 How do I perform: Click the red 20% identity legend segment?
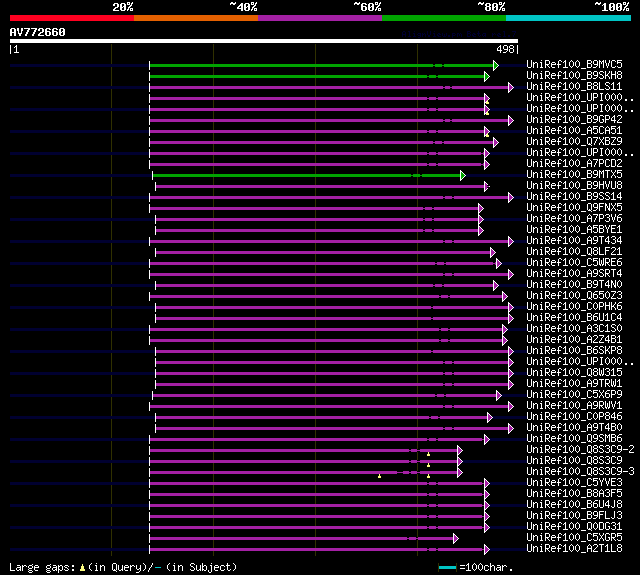point(72,18)
